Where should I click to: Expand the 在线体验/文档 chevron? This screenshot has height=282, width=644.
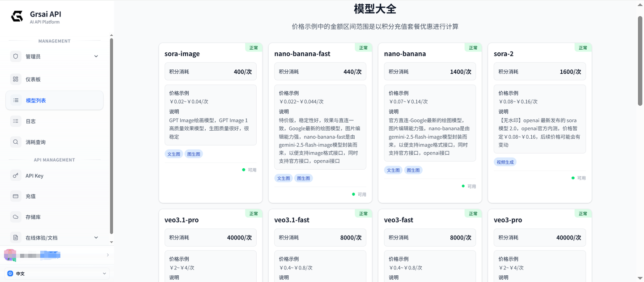coord(96,238)
